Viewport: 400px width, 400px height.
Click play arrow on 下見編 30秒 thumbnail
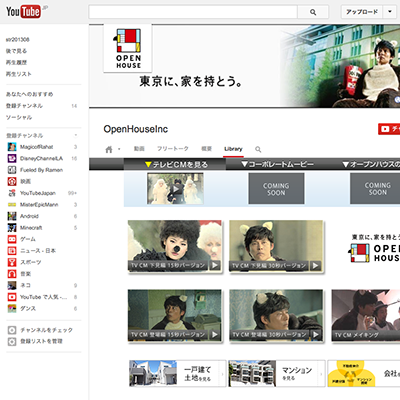(x=315, y=265)
